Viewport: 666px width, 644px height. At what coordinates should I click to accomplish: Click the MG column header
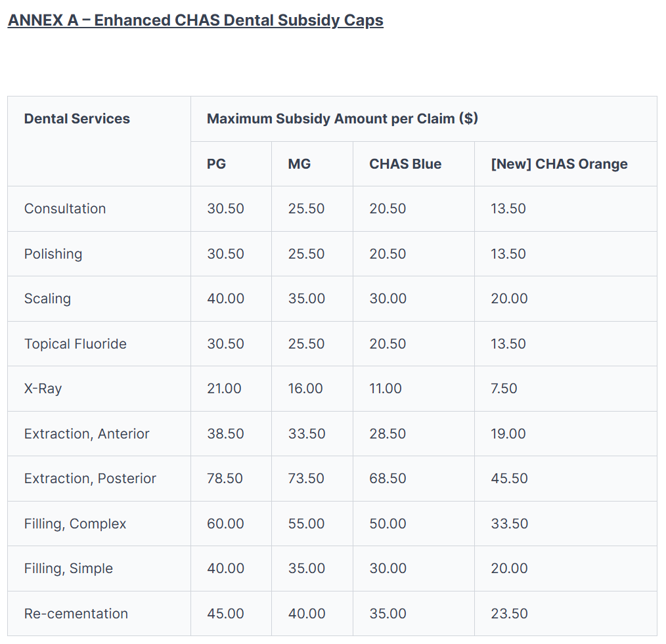pyautogui.click(x=299, y=164)
